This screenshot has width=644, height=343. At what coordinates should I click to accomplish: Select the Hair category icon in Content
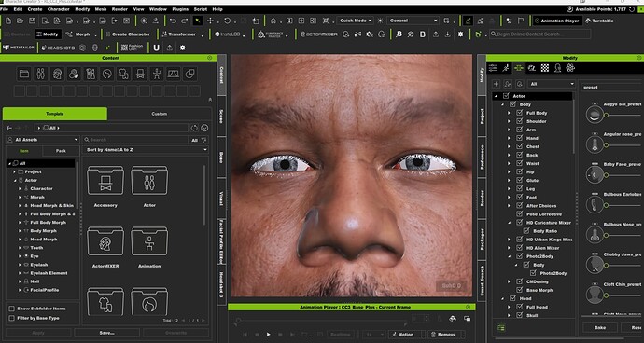pyautogui.click(x=106, y=74)
